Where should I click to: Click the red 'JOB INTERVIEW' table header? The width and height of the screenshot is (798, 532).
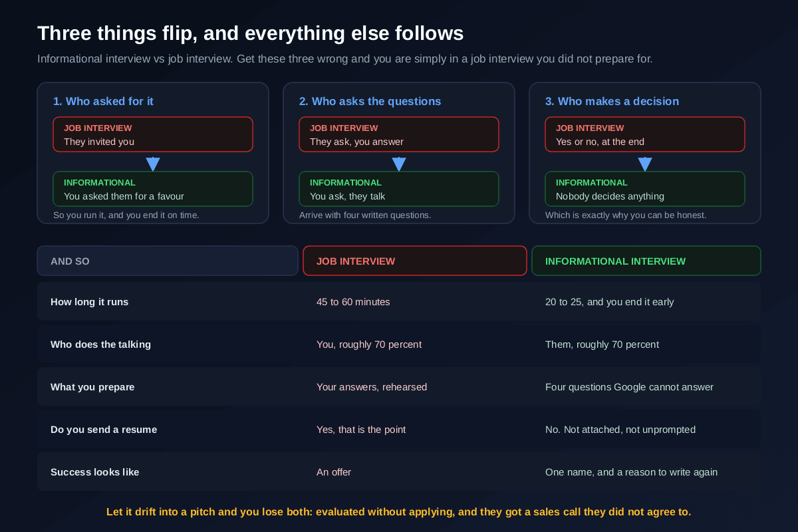click(415, 261)
